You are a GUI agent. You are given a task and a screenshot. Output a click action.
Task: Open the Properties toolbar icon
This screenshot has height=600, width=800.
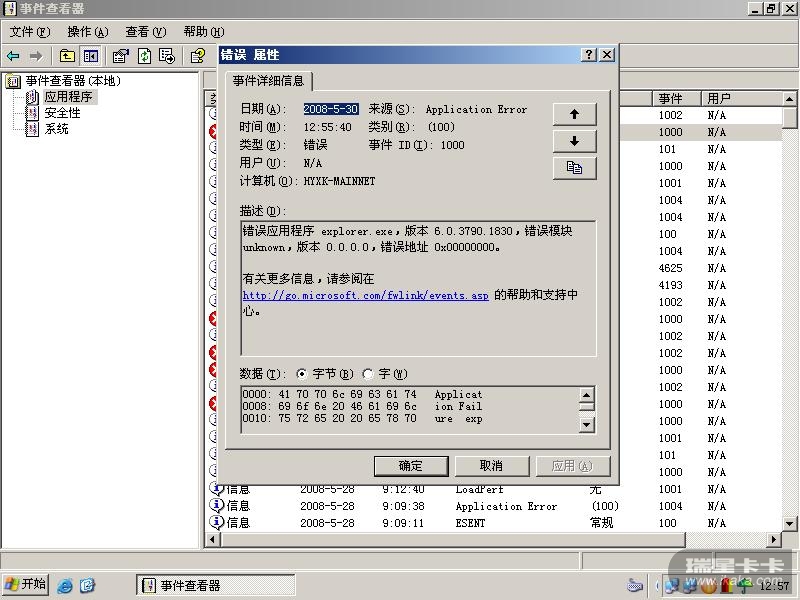pos(120,56)
